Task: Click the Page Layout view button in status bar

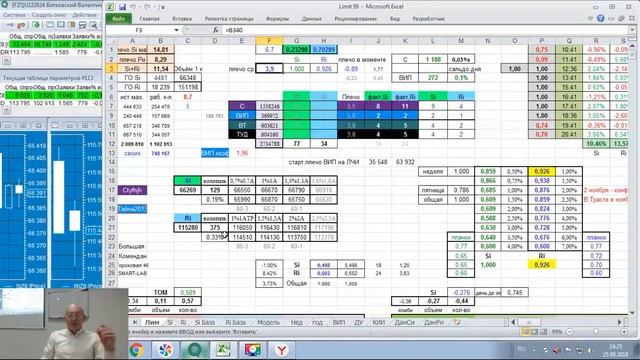Action: [534, 332]
